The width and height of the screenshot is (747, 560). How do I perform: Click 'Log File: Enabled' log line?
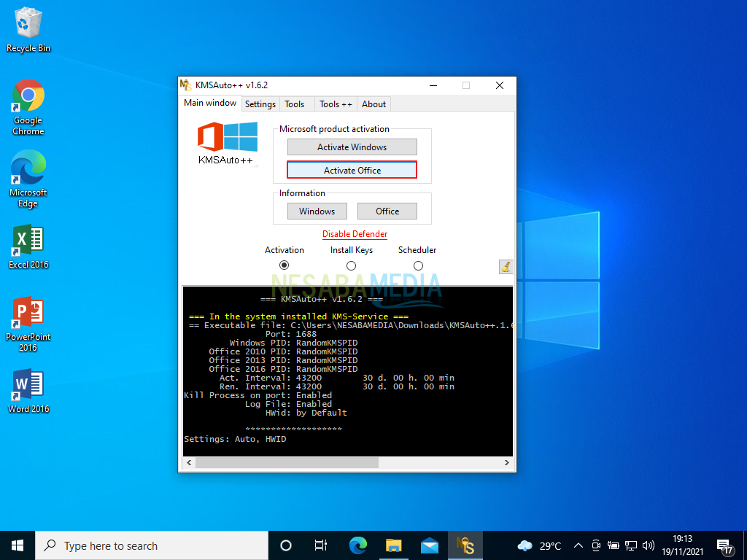click(x=288, y=404)
